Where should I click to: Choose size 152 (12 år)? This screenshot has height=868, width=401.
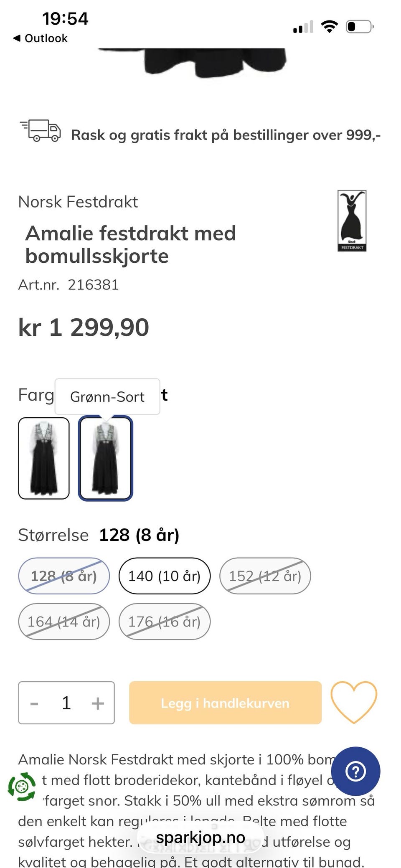point(265,576)
